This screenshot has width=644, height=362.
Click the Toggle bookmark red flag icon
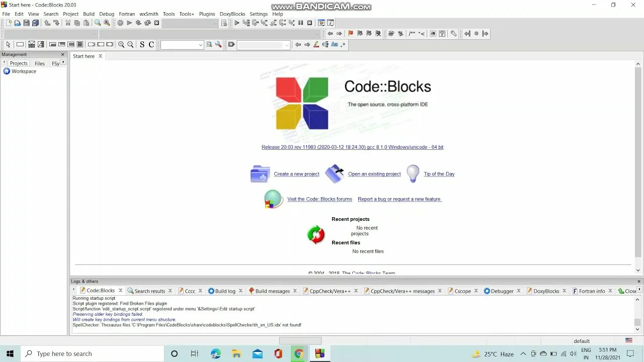tap(351, 34)
